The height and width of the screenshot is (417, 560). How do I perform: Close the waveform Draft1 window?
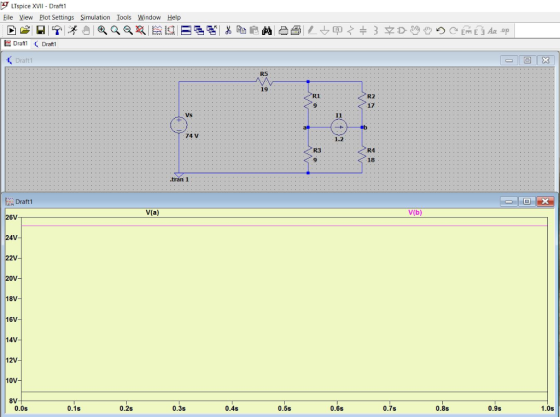coord(545,201)
